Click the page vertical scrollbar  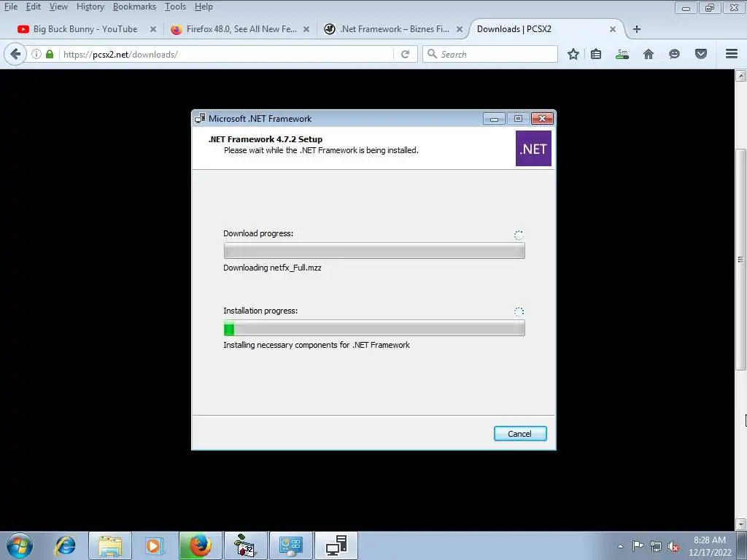pos(740,260)
